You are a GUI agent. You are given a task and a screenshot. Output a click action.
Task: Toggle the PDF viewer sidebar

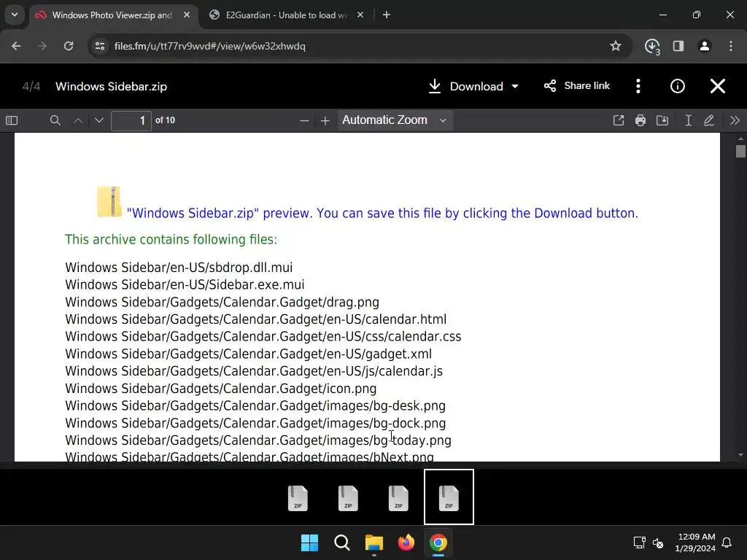(12, 120)
